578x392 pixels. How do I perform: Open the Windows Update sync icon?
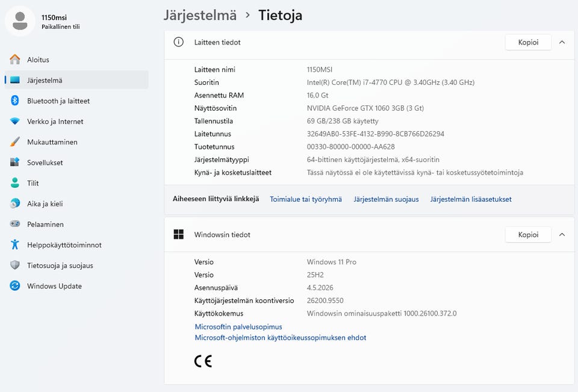pos(14,286)
